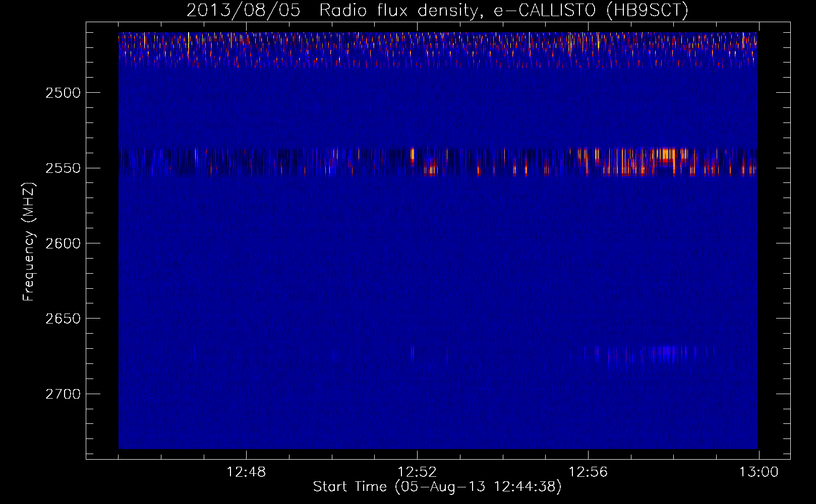Screen dimensions: 816x504
Task: Click the 12:52 time tick label
Action: [x=417, y=472]
